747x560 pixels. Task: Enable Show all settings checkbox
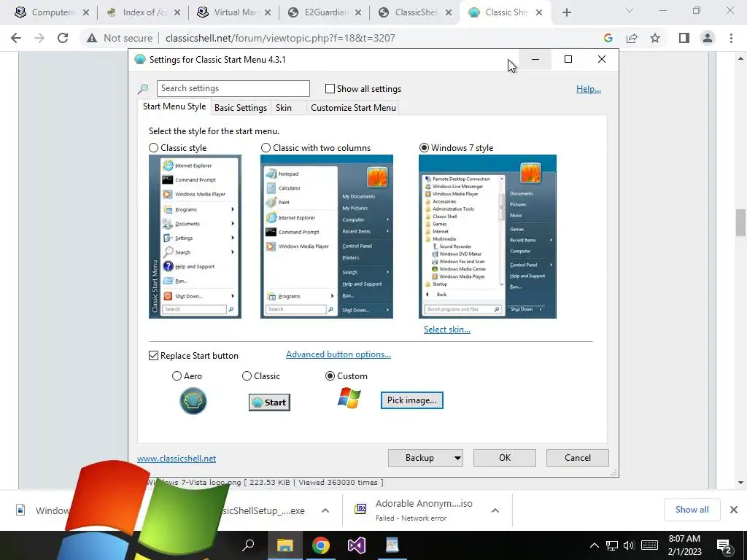click(330, 88)
